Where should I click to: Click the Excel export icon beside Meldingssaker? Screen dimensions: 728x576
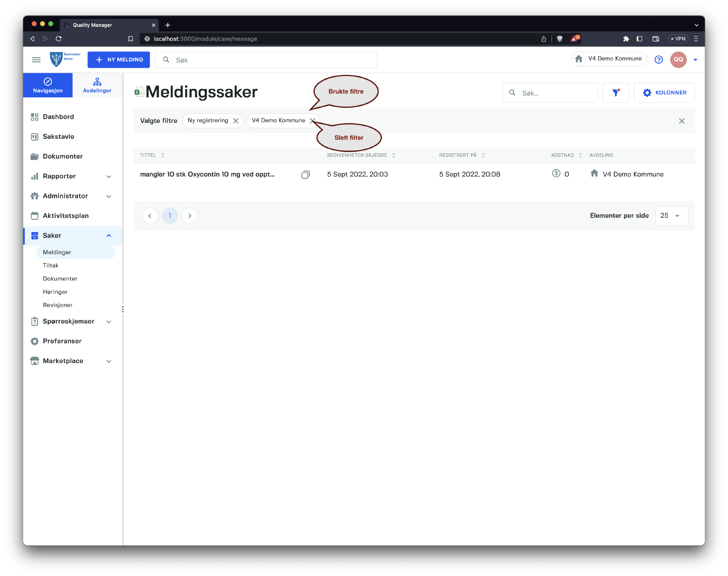pyautogui.click(x=139, y=92)
